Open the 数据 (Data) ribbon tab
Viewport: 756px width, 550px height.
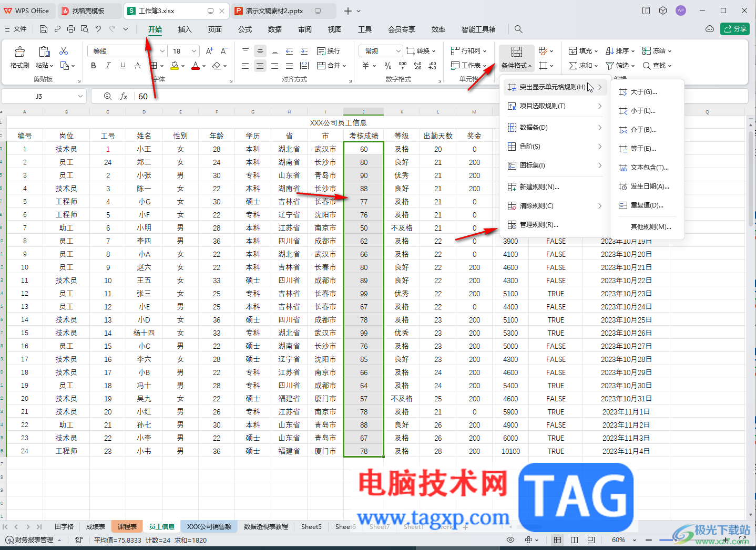click(275, 29)
